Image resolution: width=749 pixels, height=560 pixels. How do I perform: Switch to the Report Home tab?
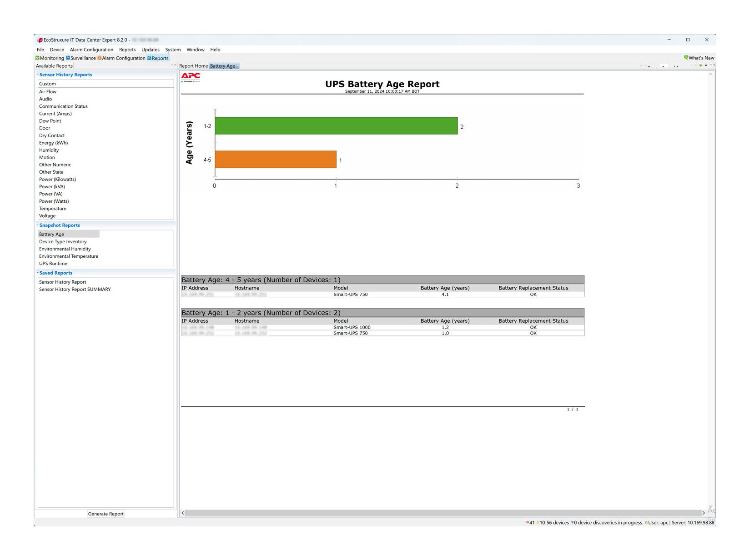[193, 66]
